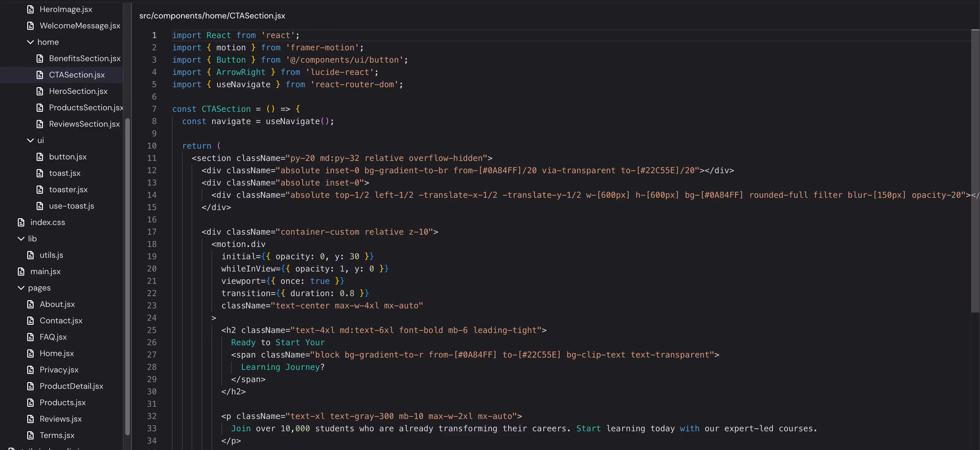
Task: Collapse the ui folder chevron
Action: click(x=30, y=140)
